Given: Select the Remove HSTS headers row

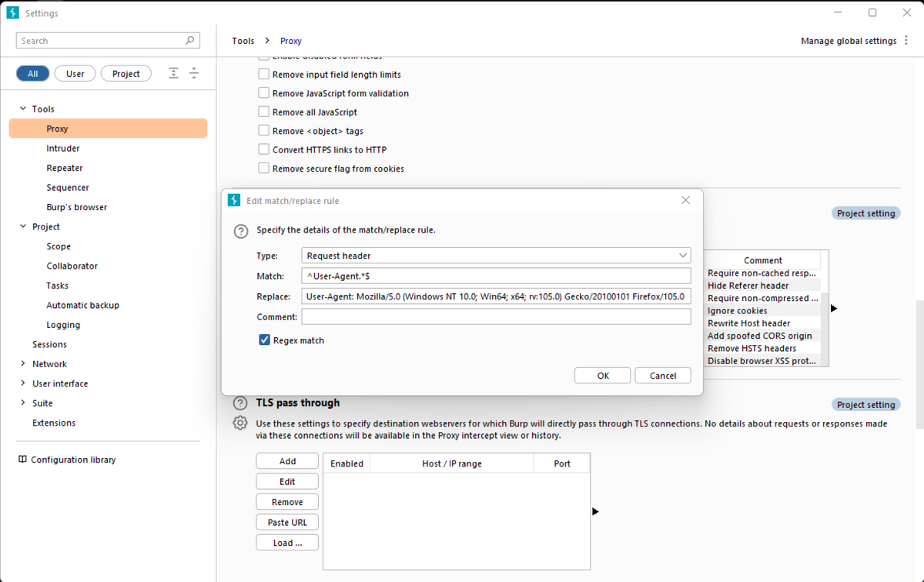Looking at the screenshot, I should coord(762,348).
